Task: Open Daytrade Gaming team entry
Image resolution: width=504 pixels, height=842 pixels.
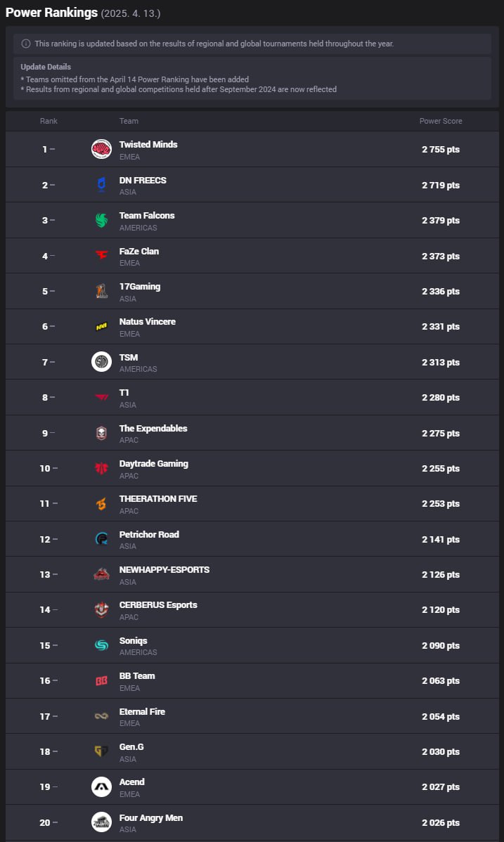Action: (x=154, y=463)
